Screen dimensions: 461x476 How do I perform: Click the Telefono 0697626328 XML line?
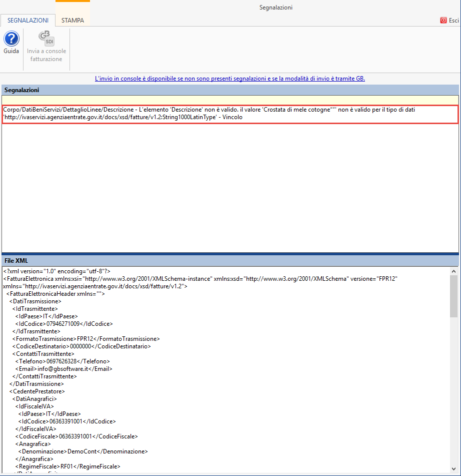pyautogui.click(x=62, y=361)
